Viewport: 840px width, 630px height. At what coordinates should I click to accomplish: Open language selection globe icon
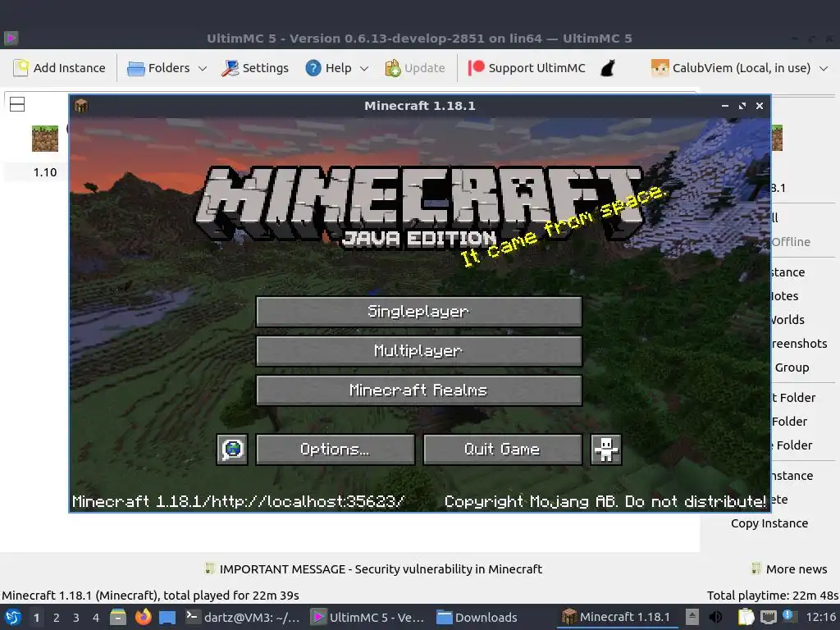tap(232, 449)
